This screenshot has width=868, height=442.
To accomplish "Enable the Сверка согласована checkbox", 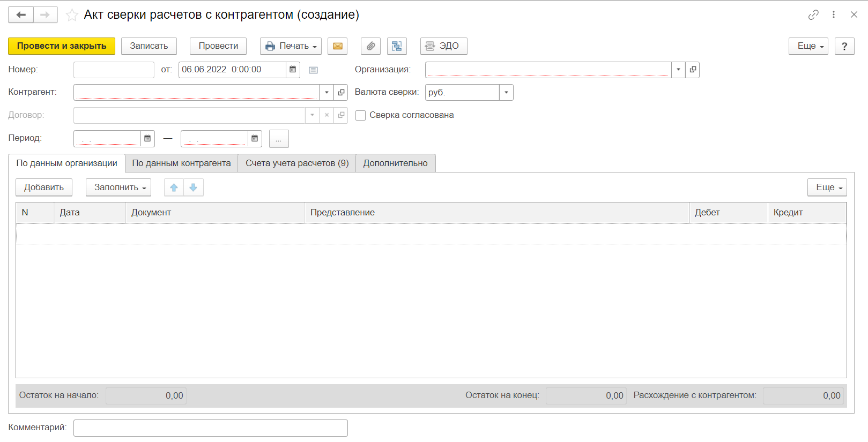I will coord(361,115).
